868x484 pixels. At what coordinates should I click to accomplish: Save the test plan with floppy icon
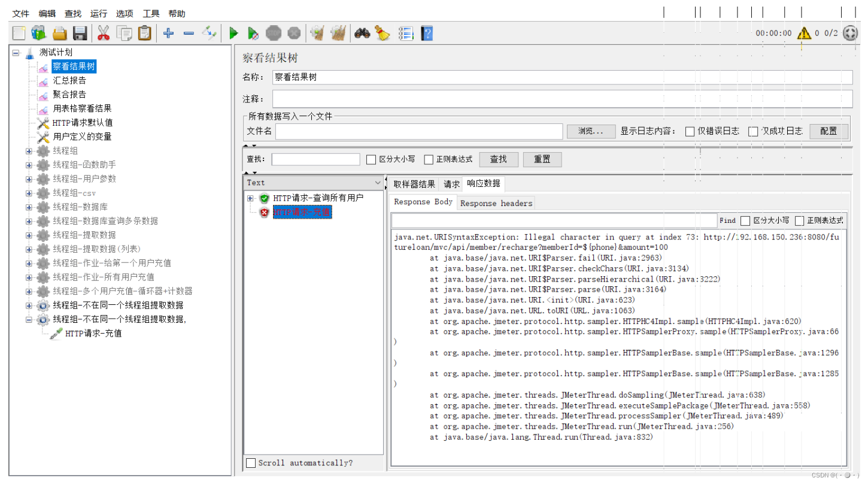click(x=80, y=34)
